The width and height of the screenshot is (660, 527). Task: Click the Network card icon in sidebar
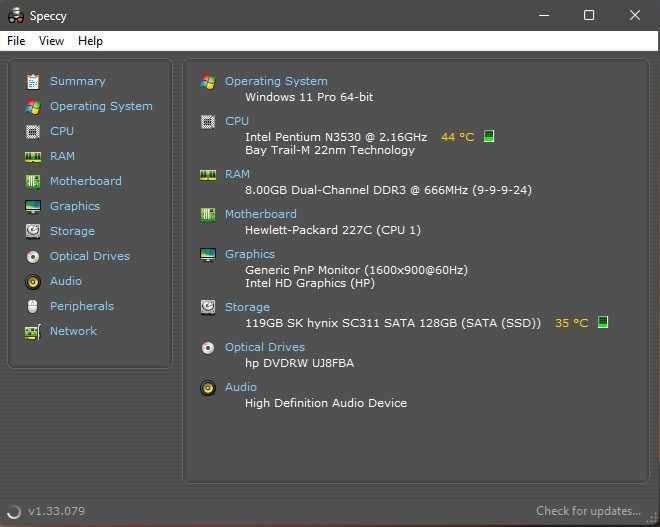[x=33, y=332]
